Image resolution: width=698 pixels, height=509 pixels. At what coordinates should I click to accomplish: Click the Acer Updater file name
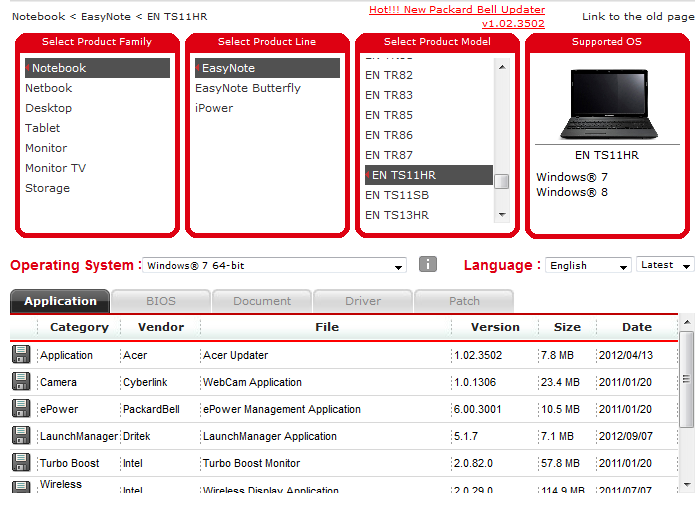click(235, 355)
